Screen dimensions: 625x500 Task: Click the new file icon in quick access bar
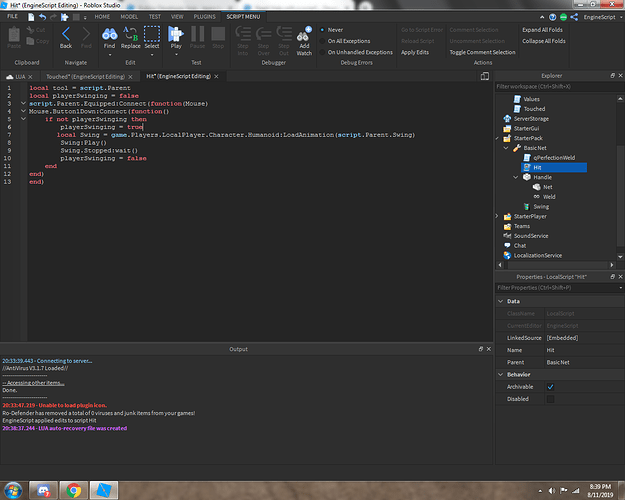point(31,17)
